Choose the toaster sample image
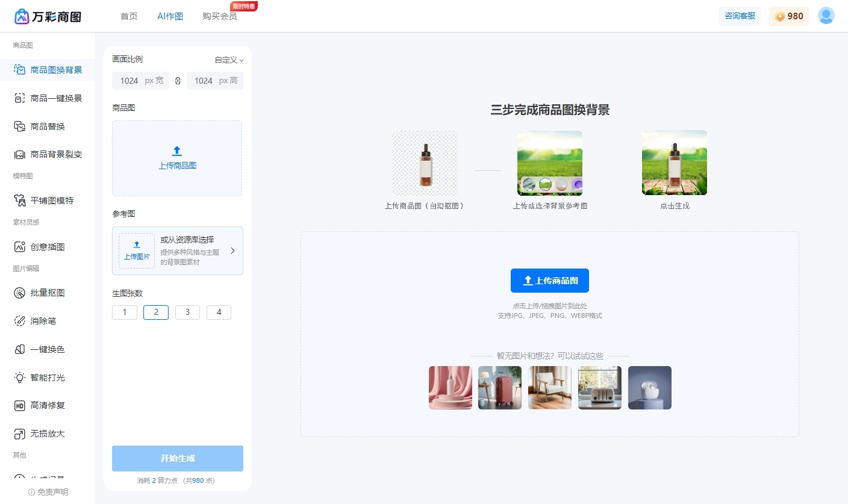848x504 pixels. tap(600, 388)
